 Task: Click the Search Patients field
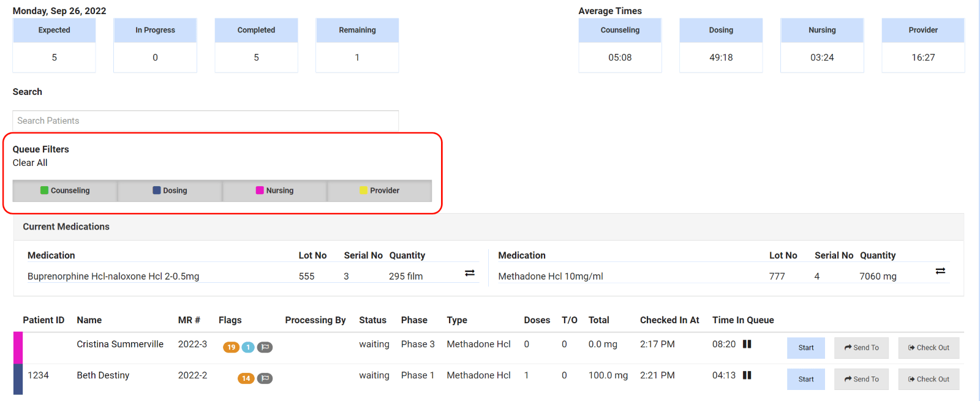[x=206, y=121]
